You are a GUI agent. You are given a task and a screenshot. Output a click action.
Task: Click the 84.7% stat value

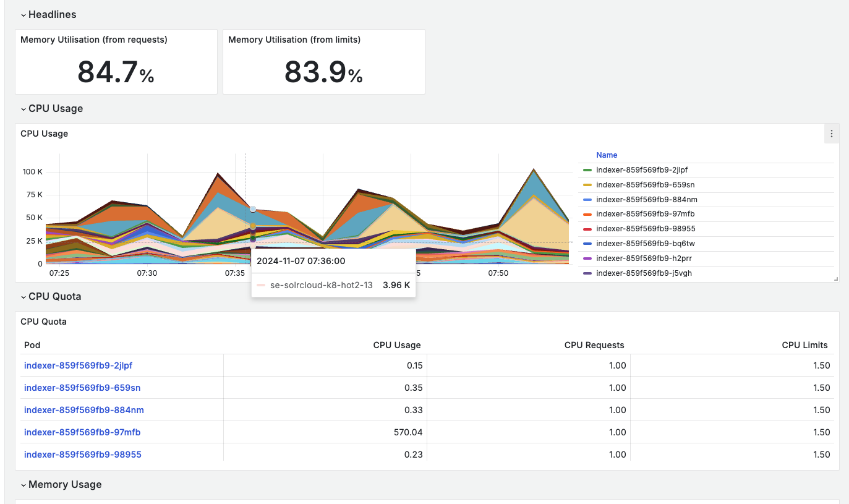pyautogui.click(x=116, y=72)
